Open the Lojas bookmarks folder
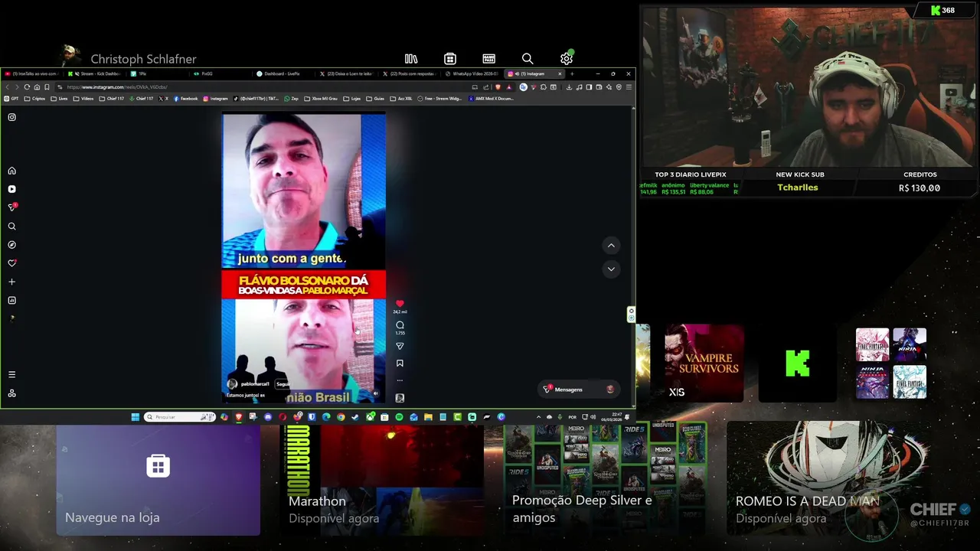The height and width of the screenshot is (551, 980). click(351, 99)
